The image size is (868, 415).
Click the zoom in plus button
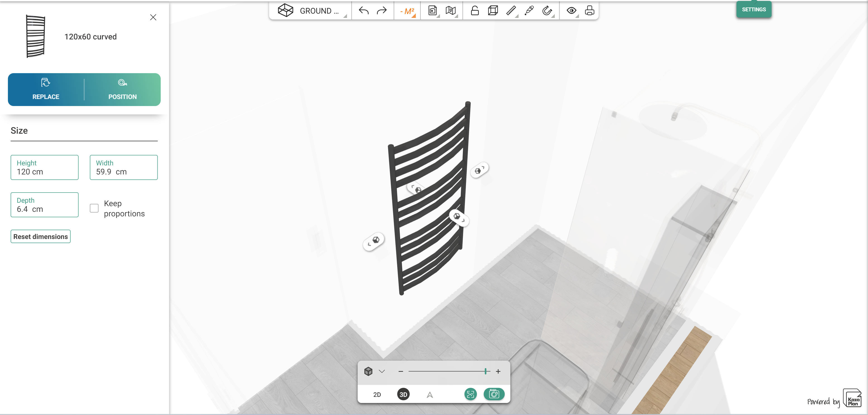[498, 372]
